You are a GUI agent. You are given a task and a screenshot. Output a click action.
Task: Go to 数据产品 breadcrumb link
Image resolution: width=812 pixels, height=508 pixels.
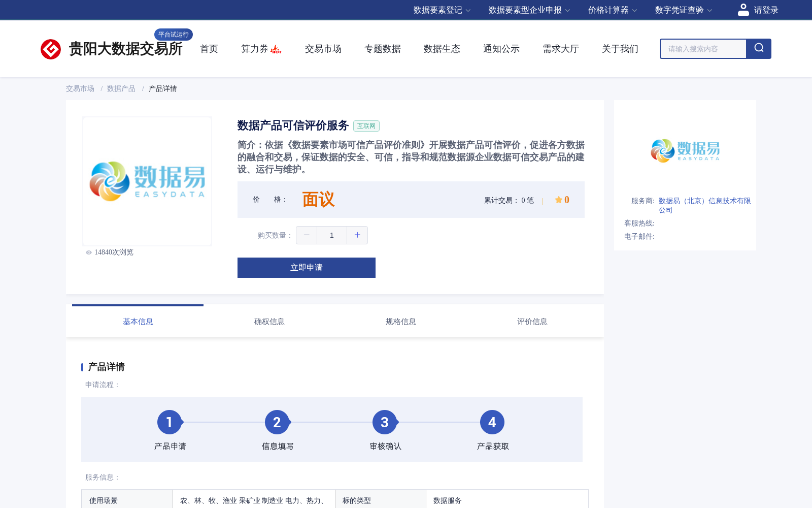(121, 88)
